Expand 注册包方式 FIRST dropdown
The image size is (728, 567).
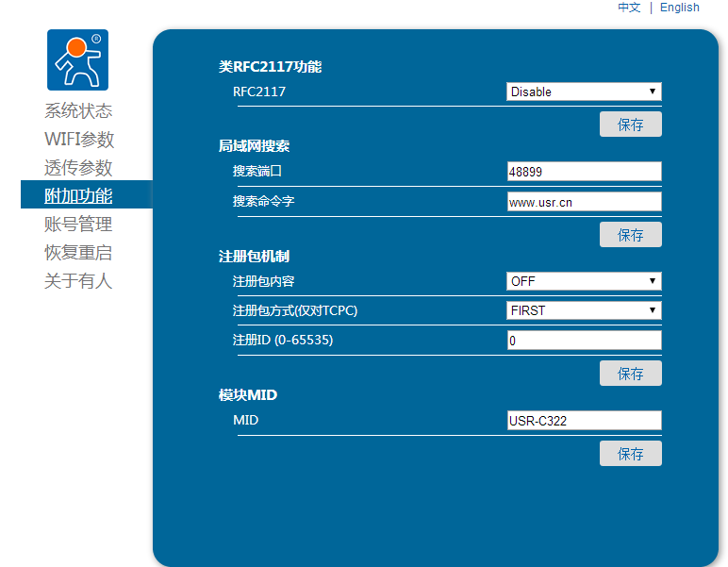click(584, 310)
